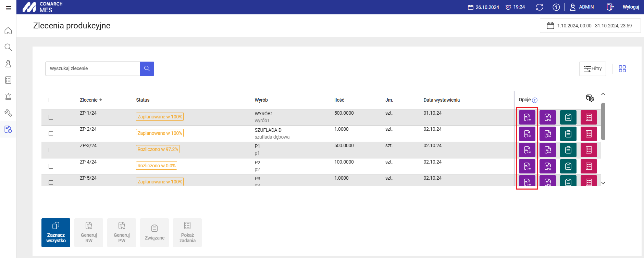Show related documents for ZP-2/24
The width and height of the screenshot is (644, 258).
tap(568, 134)
